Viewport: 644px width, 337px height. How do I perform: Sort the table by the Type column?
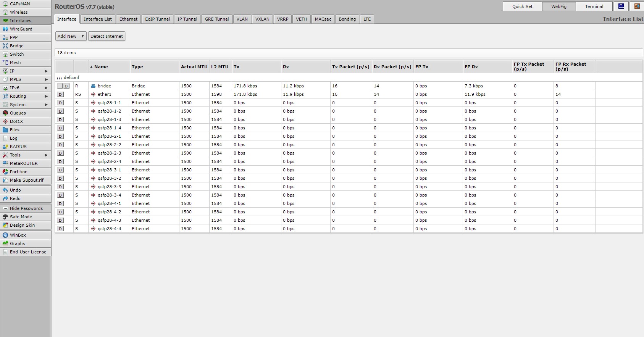coord(155,67)
